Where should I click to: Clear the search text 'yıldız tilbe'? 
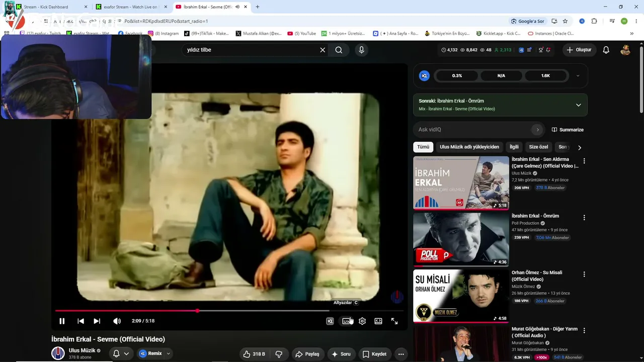(323, 50)
